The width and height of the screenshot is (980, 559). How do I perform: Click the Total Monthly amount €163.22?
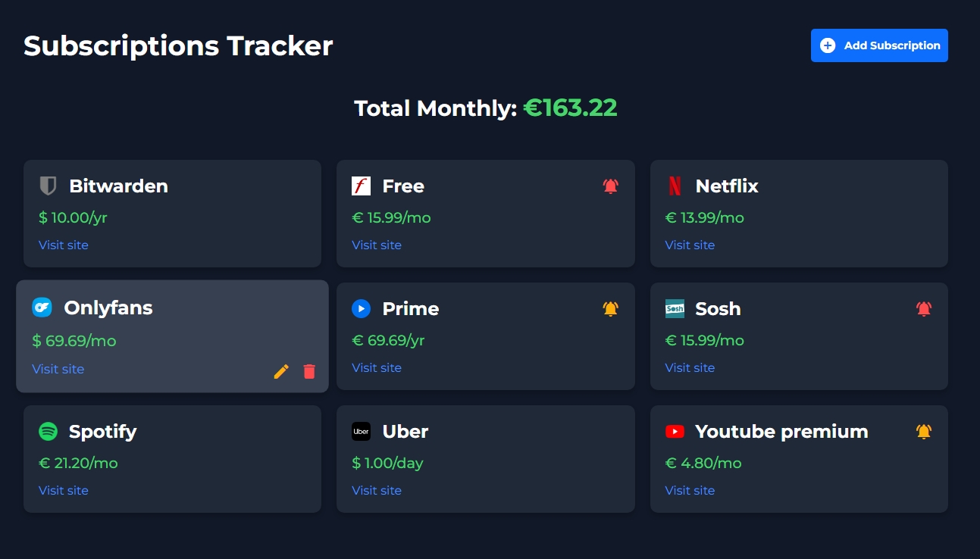click(570, 108)
